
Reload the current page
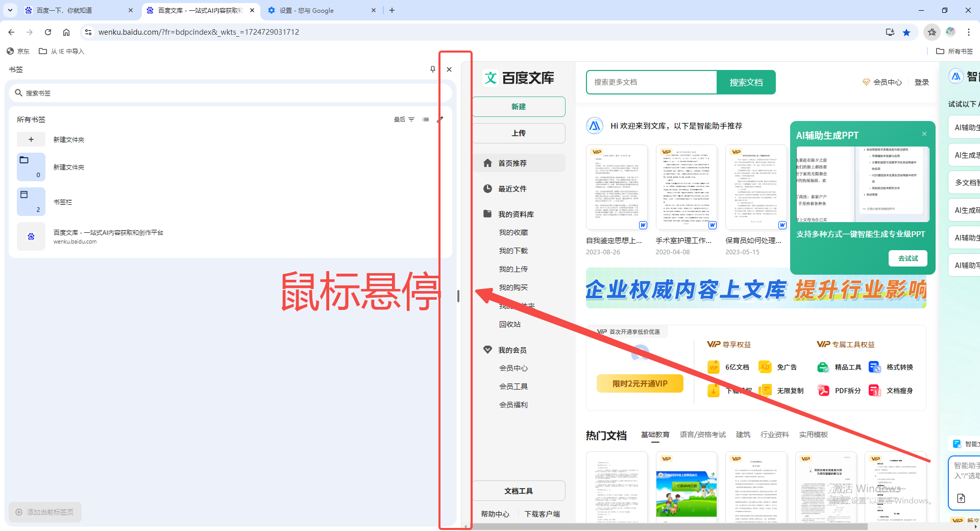pos(48,32)
